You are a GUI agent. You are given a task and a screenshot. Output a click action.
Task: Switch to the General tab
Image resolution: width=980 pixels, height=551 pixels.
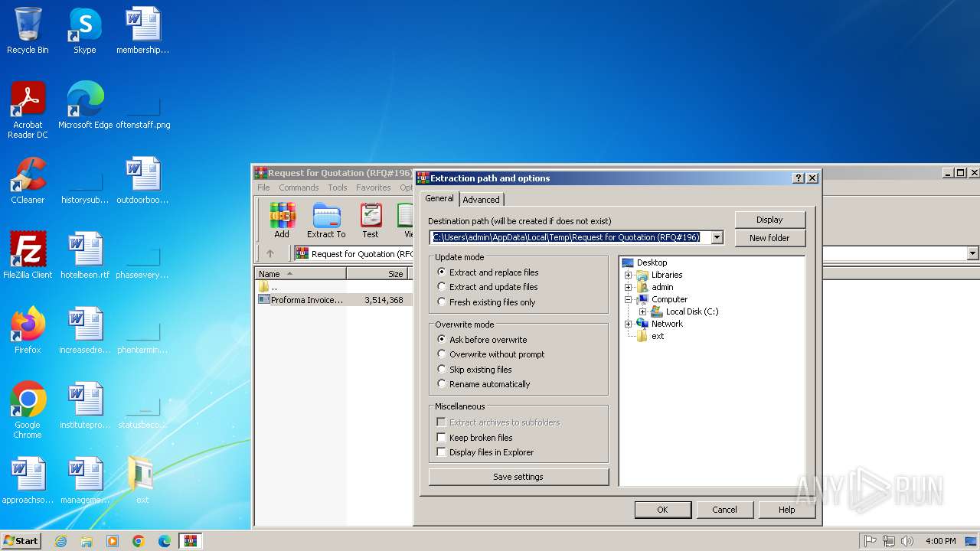[439, 198]
